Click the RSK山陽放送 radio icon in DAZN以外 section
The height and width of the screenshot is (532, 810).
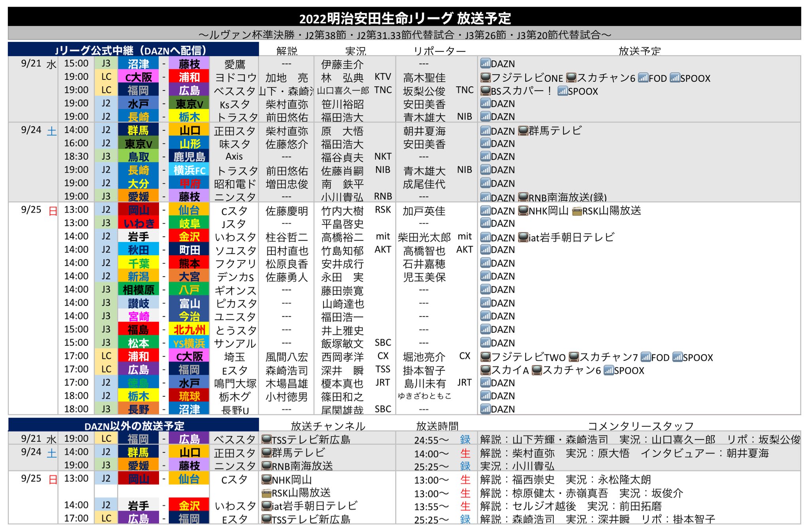[267, 493]
